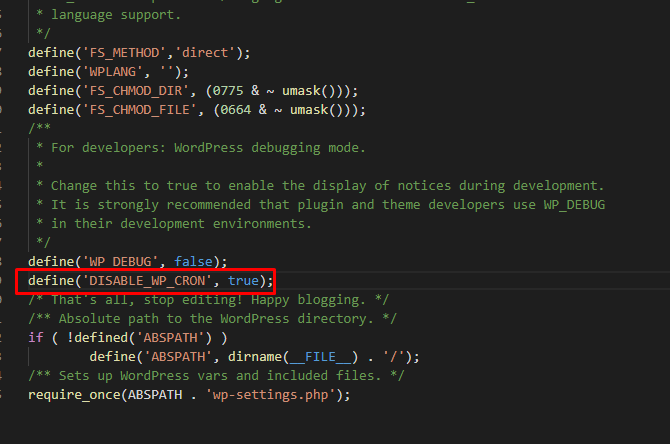Click the 'It is strongly recommended' comment line
The width and height of the screenshot is (670, 444).
[320, 205]
